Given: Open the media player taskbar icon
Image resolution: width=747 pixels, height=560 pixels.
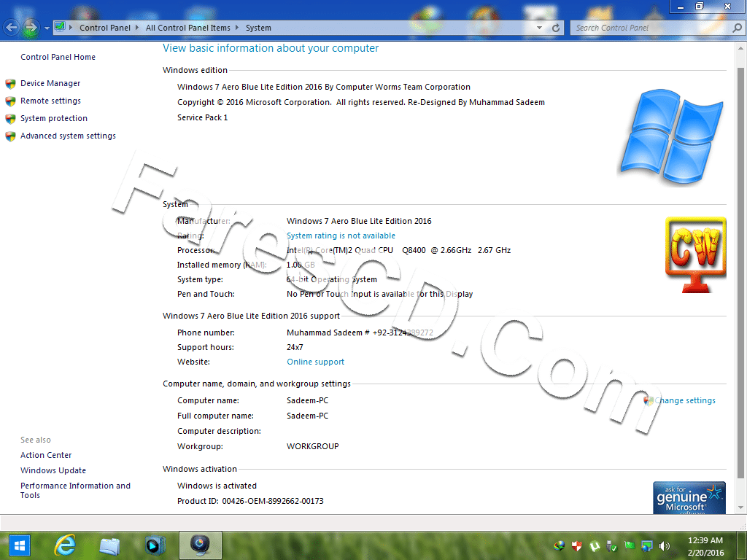Looking at the screenshot, I should pyautogui.click(x=154, y=545).
